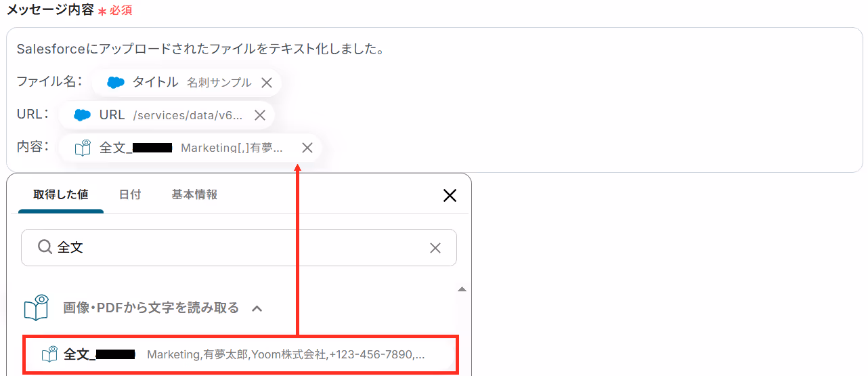The image size is (868, 376).
Task: Switch to the 日付 tab
Action: click(129, 194)
